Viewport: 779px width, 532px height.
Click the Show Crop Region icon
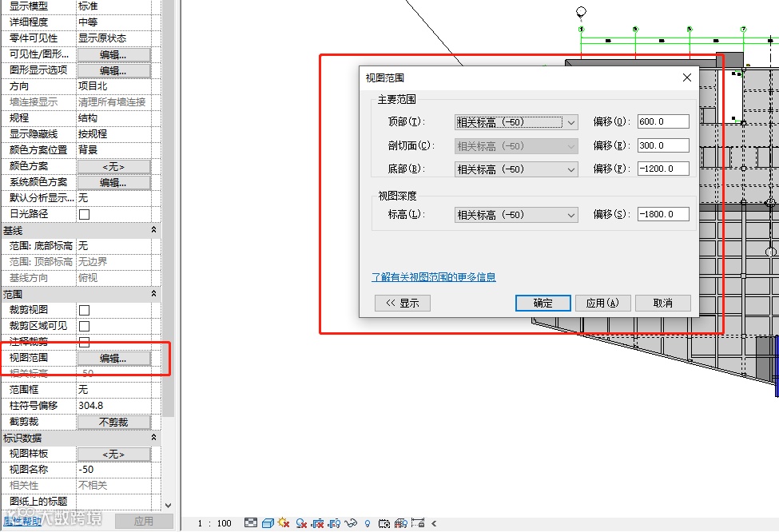(334, 523)
